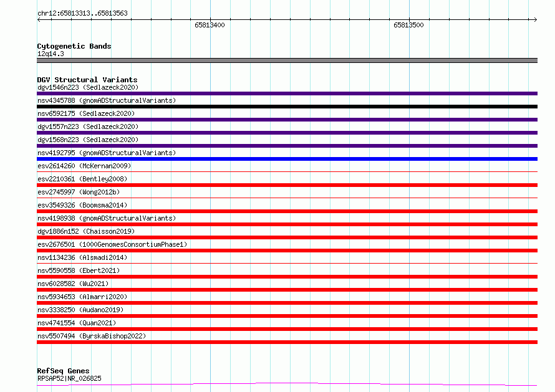Select esv3549326 (Boomsma2014) label
The image size is (555, 392).
[x=82, y=205]
